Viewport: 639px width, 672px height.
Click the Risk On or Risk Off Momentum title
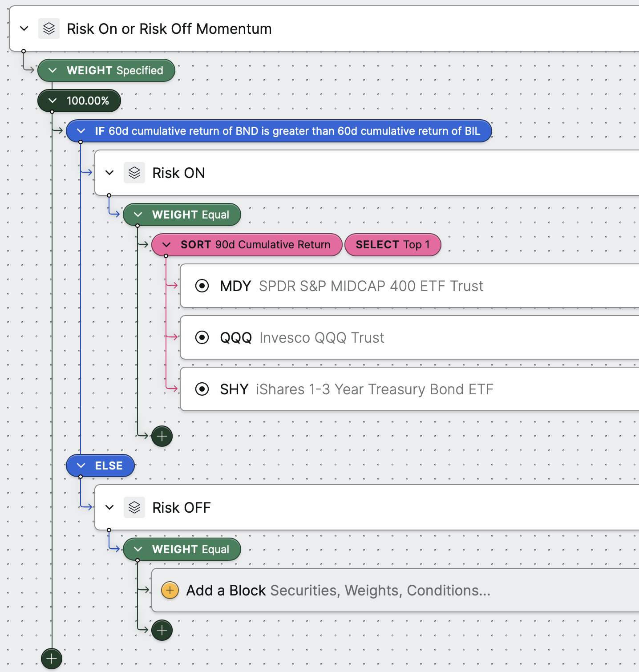tap(169, 28)
